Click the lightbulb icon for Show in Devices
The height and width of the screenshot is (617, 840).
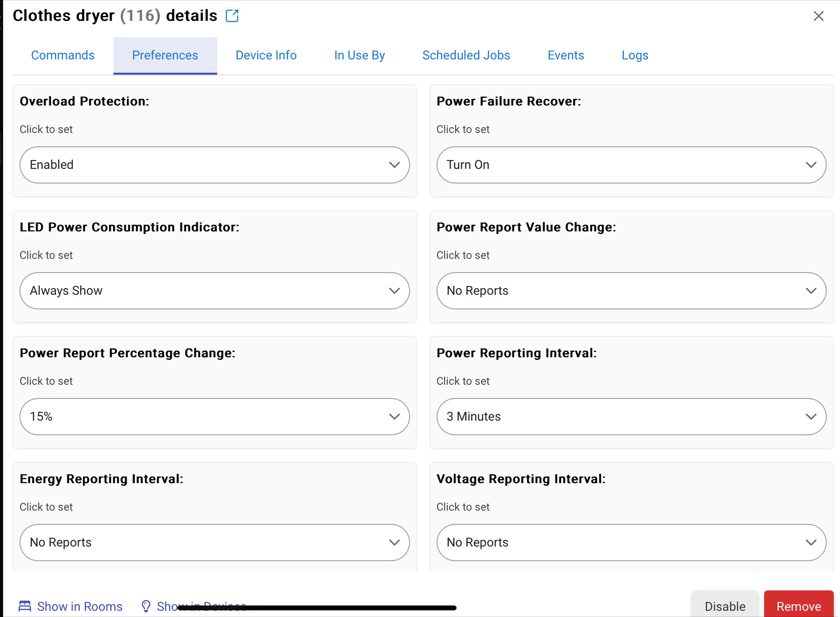pos(146,606)
